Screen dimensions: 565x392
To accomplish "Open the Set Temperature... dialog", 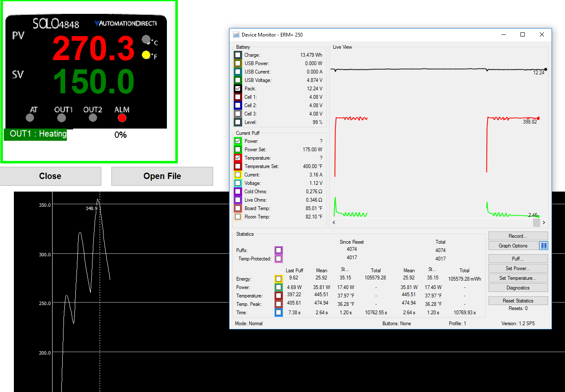I will tap(518, 278).
